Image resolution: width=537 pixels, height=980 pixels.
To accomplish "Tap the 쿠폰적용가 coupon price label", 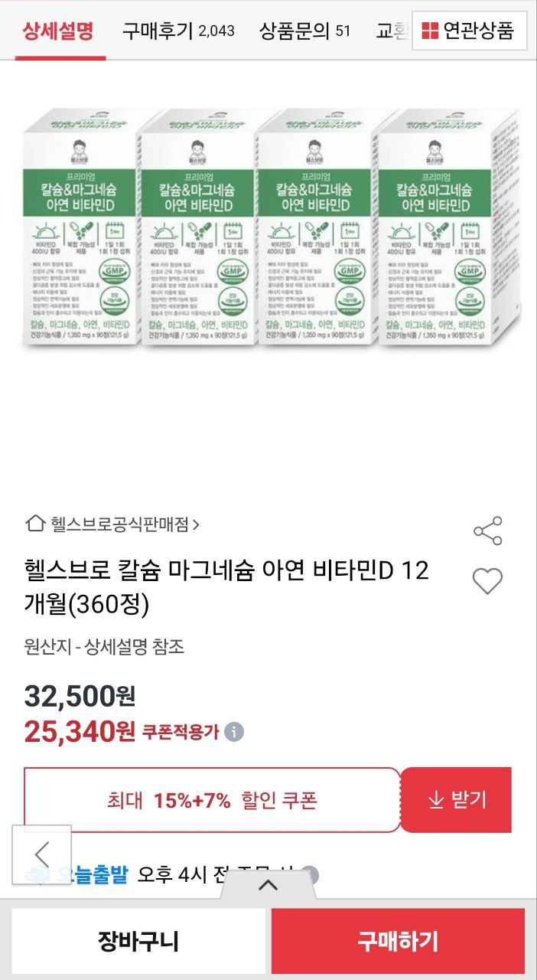I will [x=181, y=732].
